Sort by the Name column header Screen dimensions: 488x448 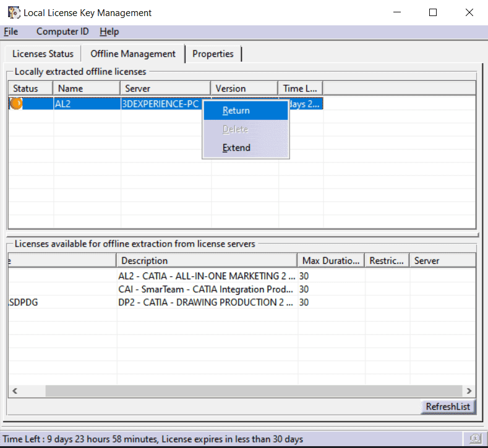point(87,88)
